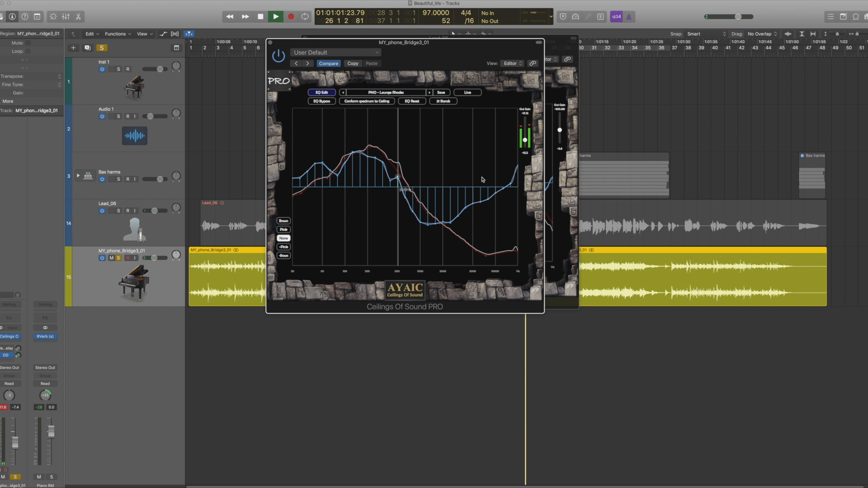Image resolution: width=868 pixels, height=488 pixels.
Task: Click the add track plus button
Action: (73, 48)
